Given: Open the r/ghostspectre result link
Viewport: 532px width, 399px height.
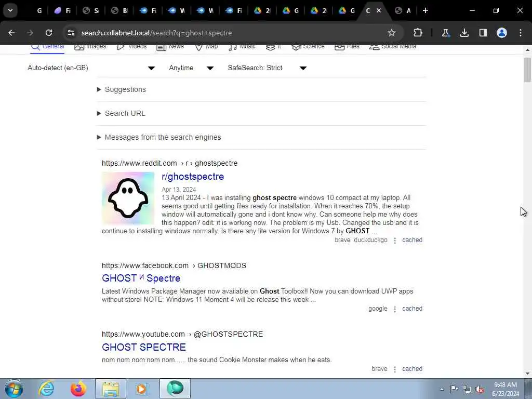Looking at the screenshot, I should tap(193, 177).
